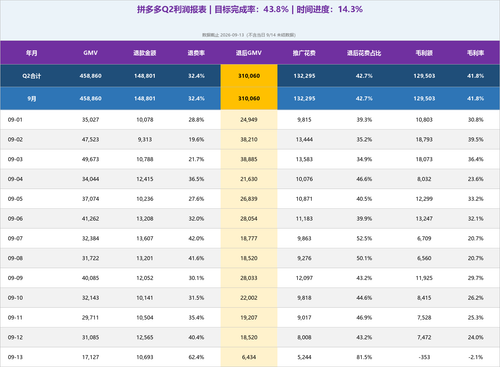Viewport: 500px width, 367px height.
Task: Select GMV value 49,673
Action: (90, 159)
